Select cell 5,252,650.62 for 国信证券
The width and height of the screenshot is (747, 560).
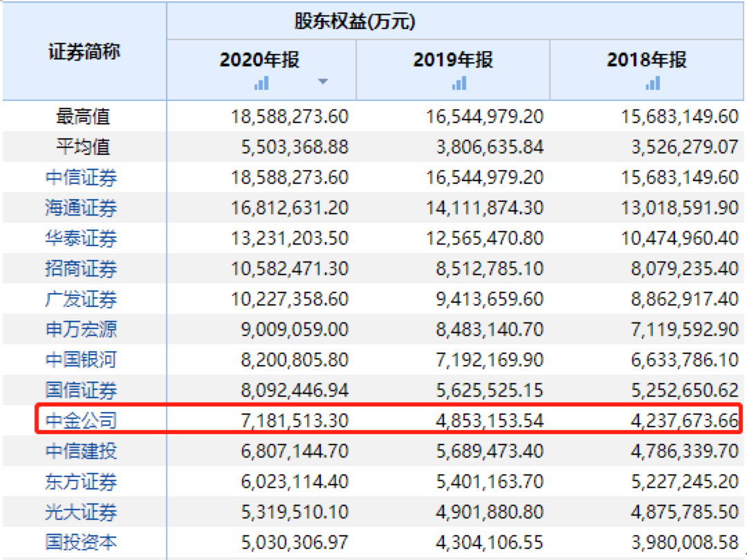pos(685,391)
